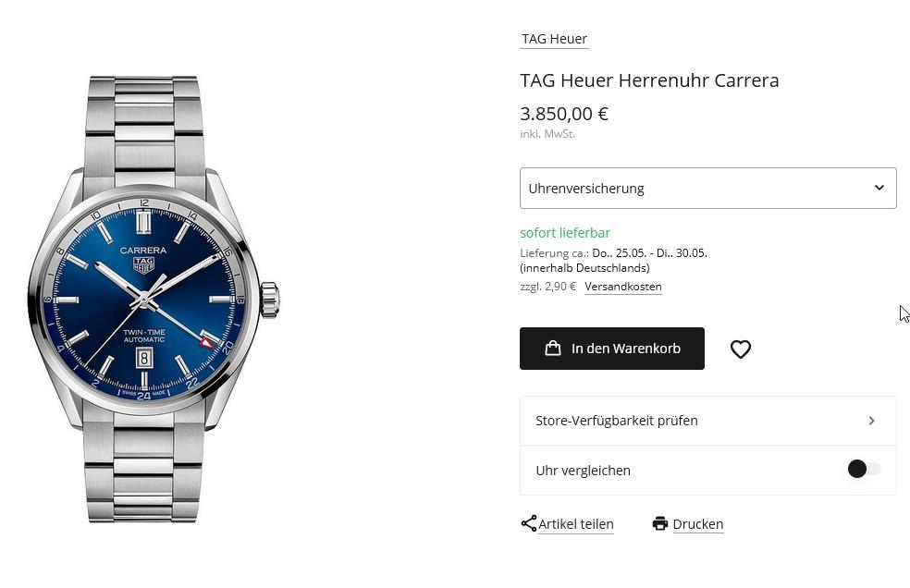Click the Uhrenversicherung dropdown chevron arrow

[x=879, y=188]
